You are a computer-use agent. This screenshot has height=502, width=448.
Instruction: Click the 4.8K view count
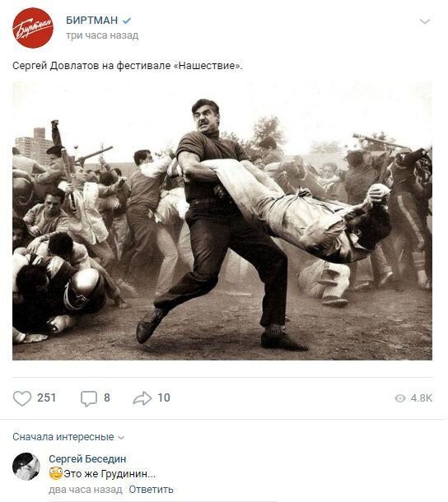click(422, 398)
